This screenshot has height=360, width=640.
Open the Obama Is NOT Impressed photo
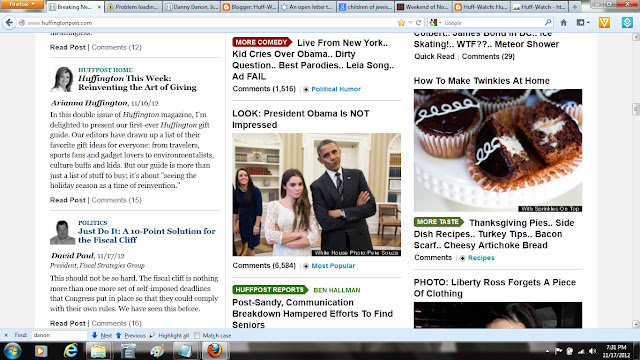pos(317,195)
